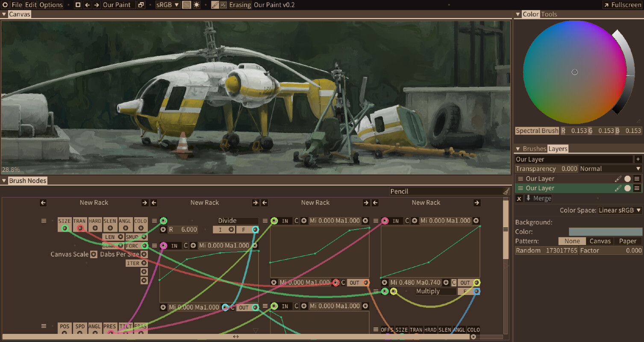Viewport: 644px width, 342px height.
Task: Add a new layer with plus button
Action: click(x=638, y=159)
